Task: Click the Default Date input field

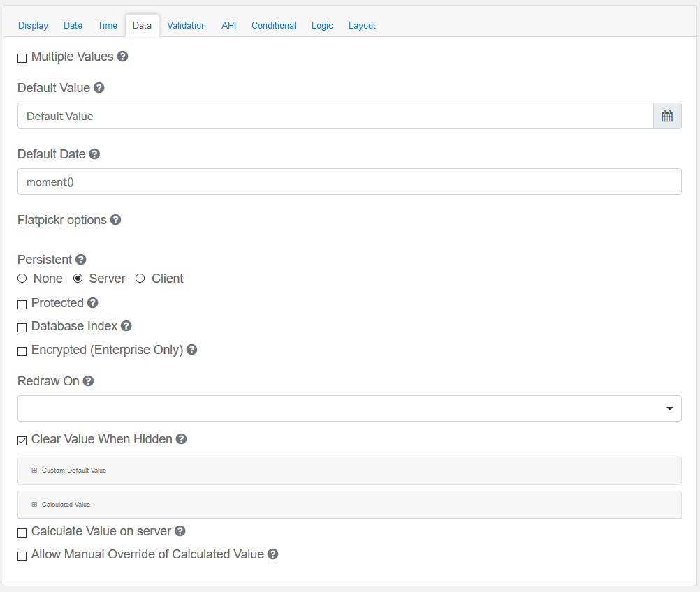Action: click(349, 182)
